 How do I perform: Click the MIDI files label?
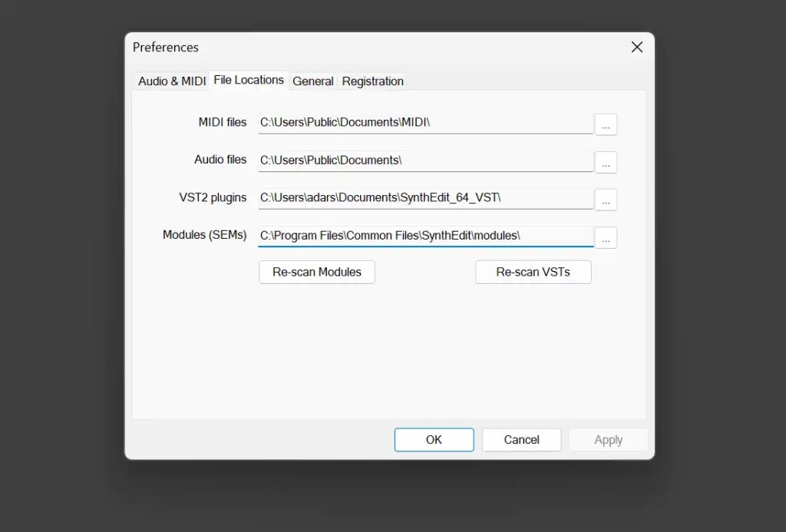click(x=223, y=122)
